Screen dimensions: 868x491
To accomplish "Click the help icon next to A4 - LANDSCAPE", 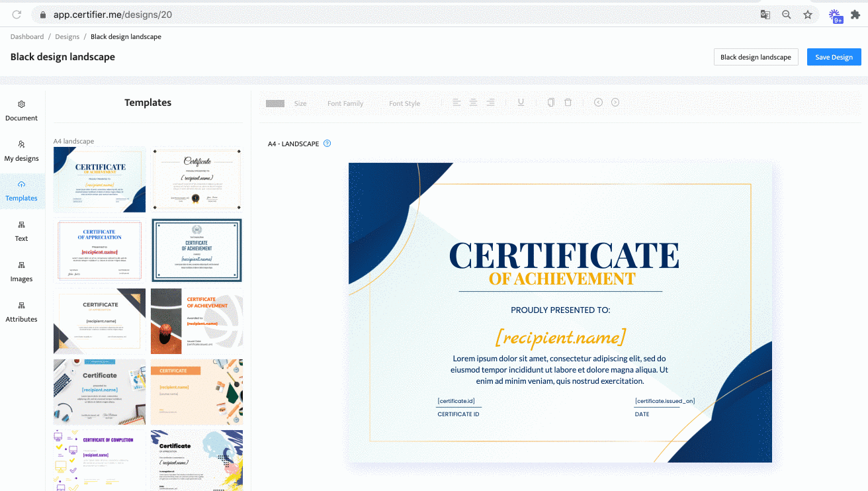I will pyautogui.click(x=327, y=144).
